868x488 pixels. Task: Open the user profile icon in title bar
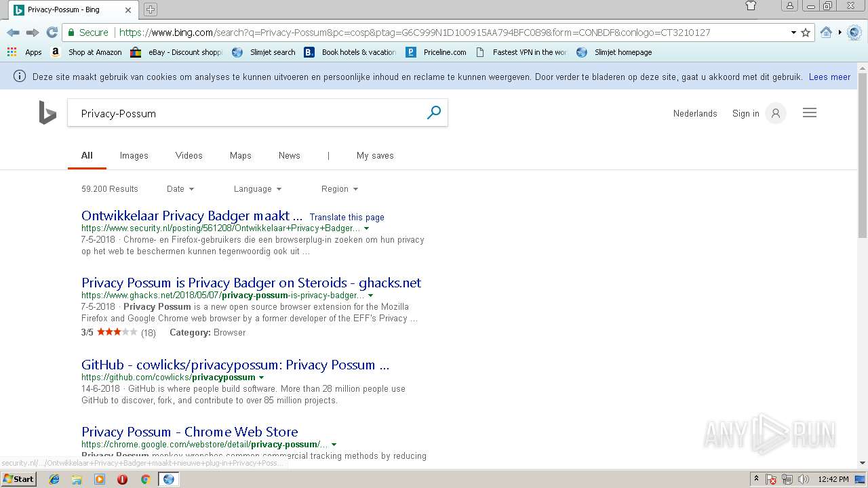click(789, 6)
